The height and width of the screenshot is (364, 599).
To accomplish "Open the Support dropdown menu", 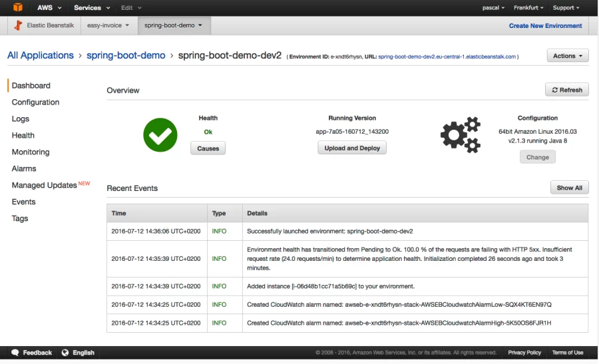I will [566, 7].
